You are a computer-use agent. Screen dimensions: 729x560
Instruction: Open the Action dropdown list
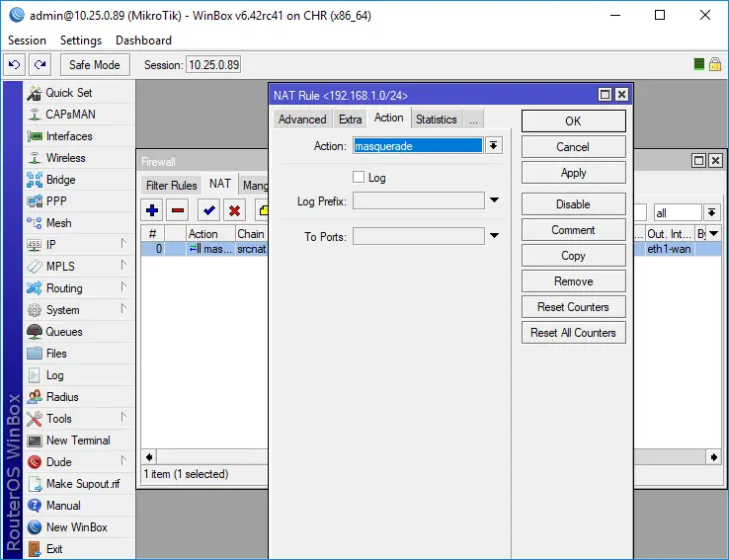pyautogui.click(x=493, y=146)
